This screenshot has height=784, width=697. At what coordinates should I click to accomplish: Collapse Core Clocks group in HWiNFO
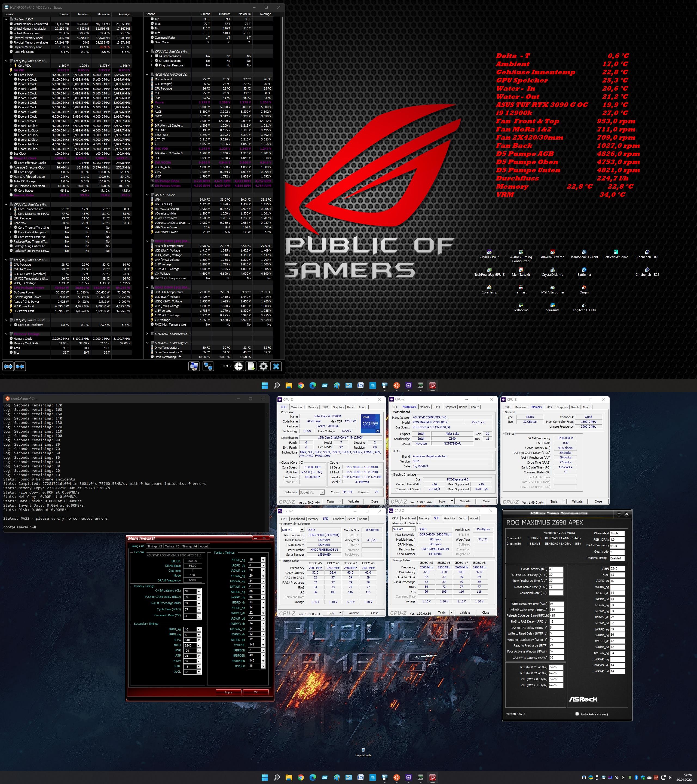pos(11,75)
